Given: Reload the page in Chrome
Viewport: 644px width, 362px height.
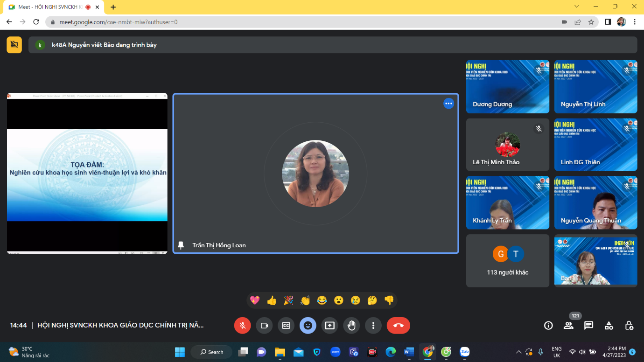Looking at the screenshot, I should click(36, 22).
